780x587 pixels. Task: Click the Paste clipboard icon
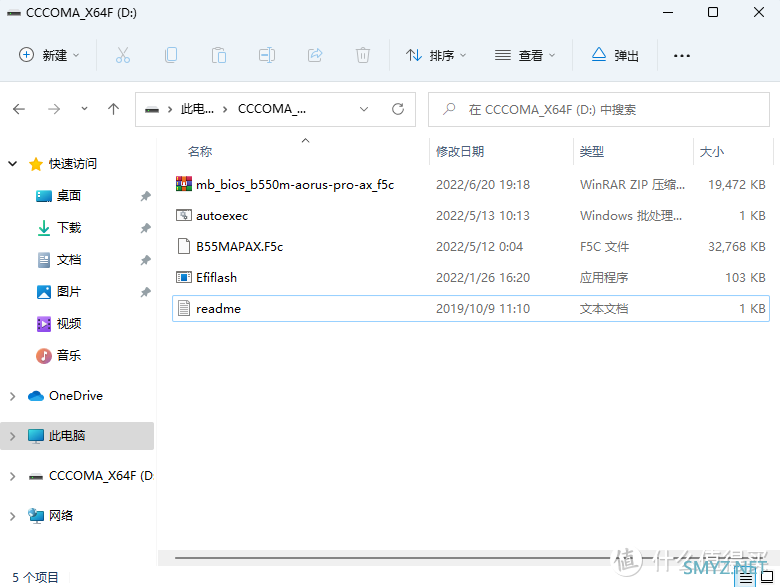219,55
